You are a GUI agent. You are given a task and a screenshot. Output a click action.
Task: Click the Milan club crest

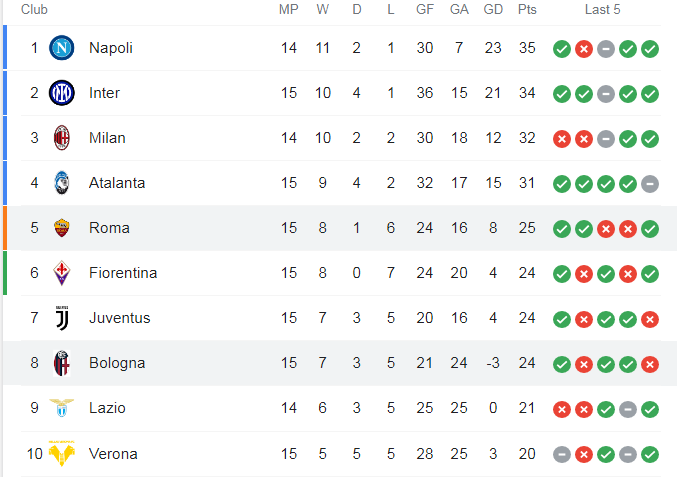(62, 138)
